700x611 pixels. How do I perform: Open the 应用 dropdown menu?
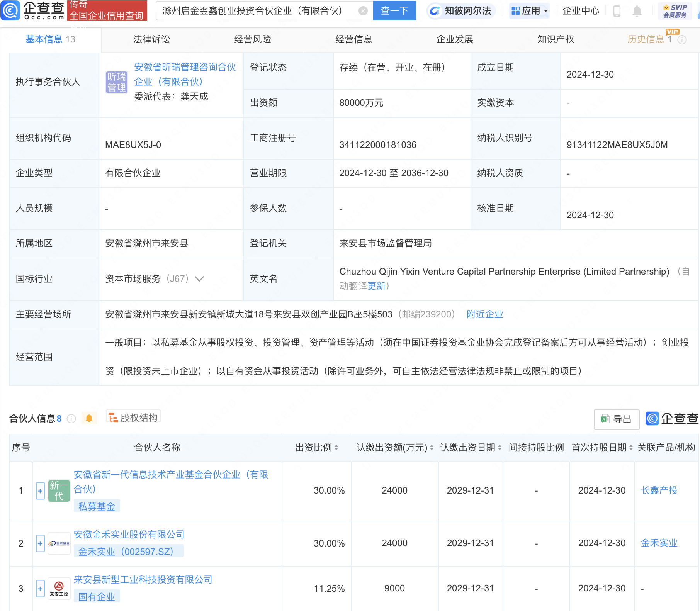[530, 11]
